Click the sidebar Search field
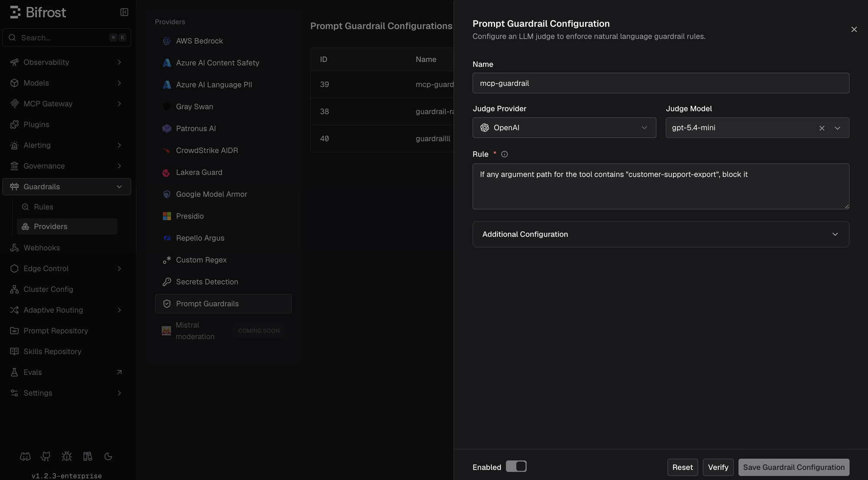868x480 pixels. click(x=66, y=37)
